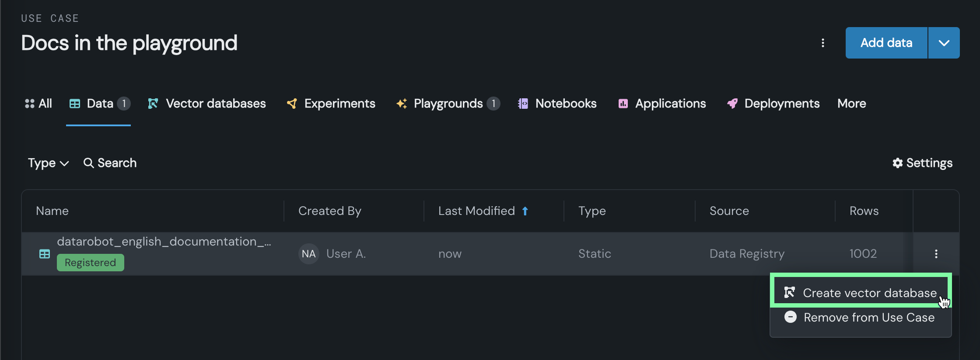Open the use case three-dot options menu
980x360 pixels.
pyautogui.click(x=823, y=43)
